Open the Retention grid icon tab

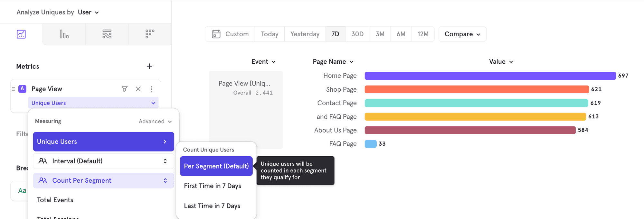click(x=150, y=34)
